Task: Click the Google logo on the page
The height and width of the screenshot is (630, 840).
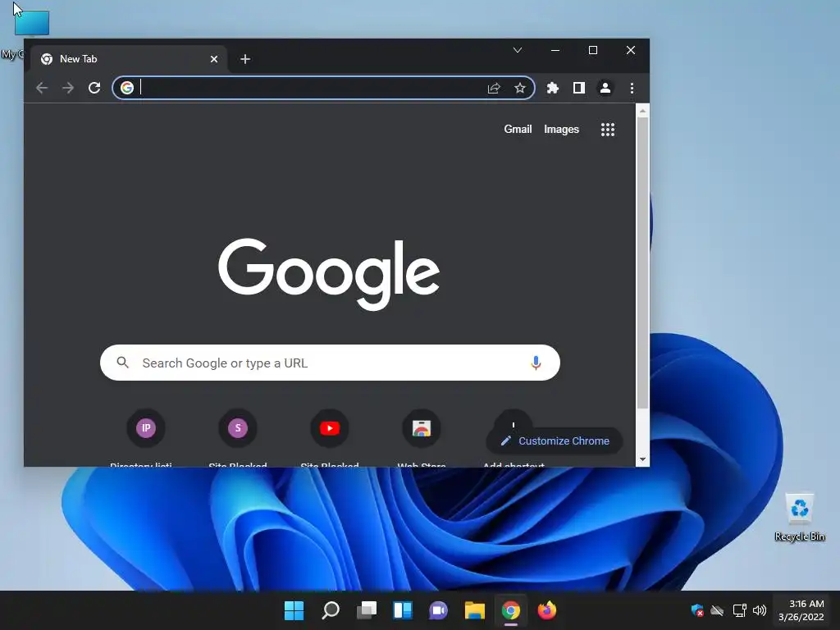Action: [329, 274]
